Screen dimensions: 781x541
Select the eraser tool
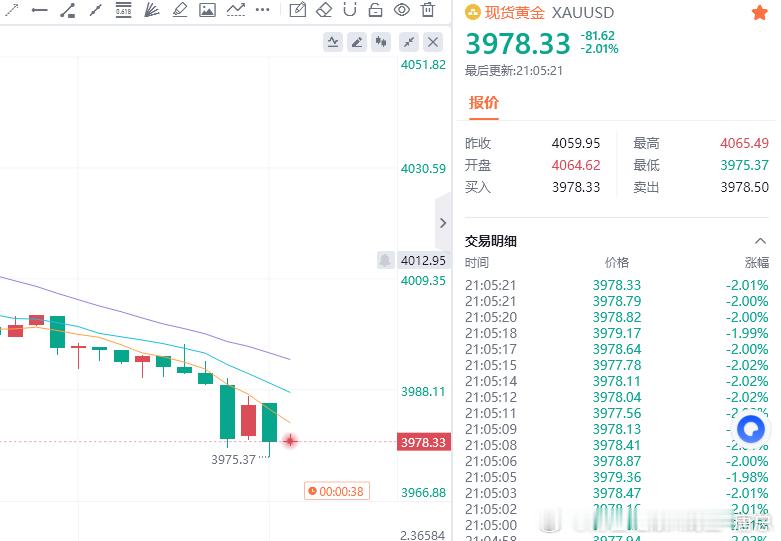click(324, 9)
